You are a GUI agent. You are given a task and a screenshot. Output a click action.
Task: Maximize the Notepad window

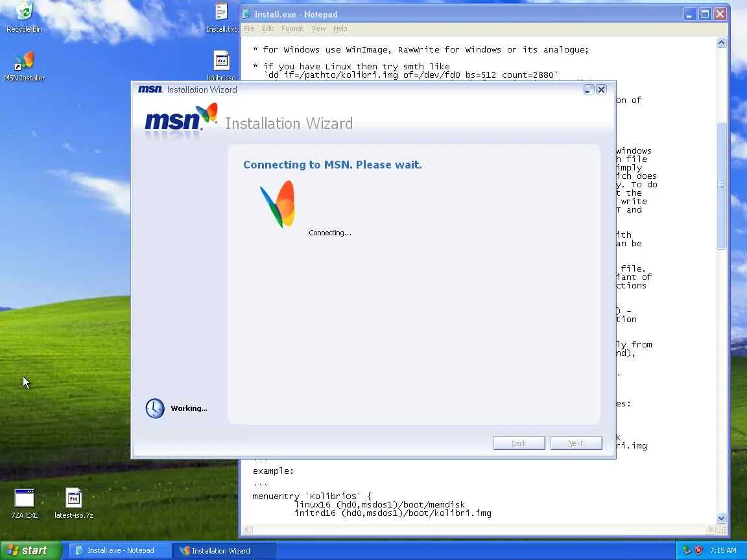tap(705, 14)
